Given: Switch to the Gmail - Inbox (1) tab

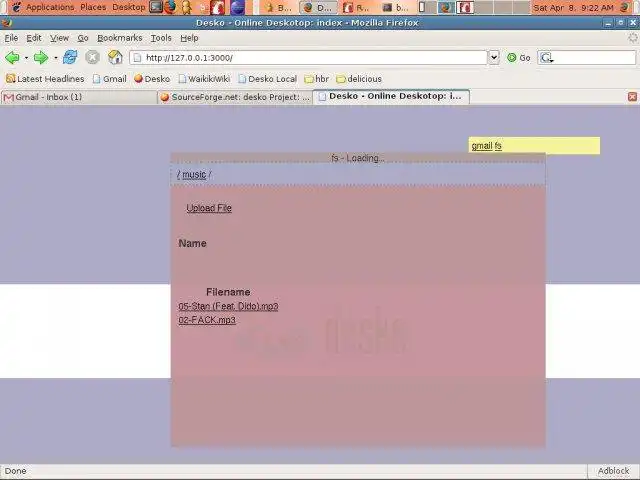Looking at the screenshot, I should click(x=79, y=97).
